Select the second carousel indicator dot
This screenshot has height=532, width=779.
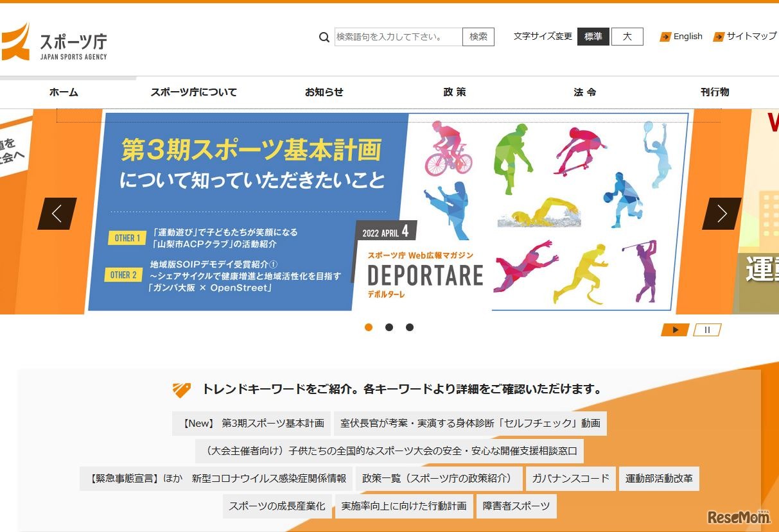[389, 327]
